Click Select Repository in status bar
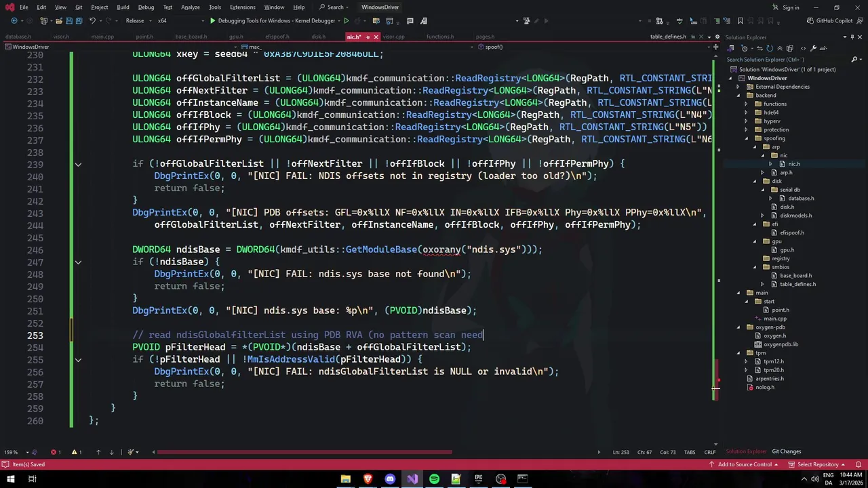 click(x=816, y=464)
